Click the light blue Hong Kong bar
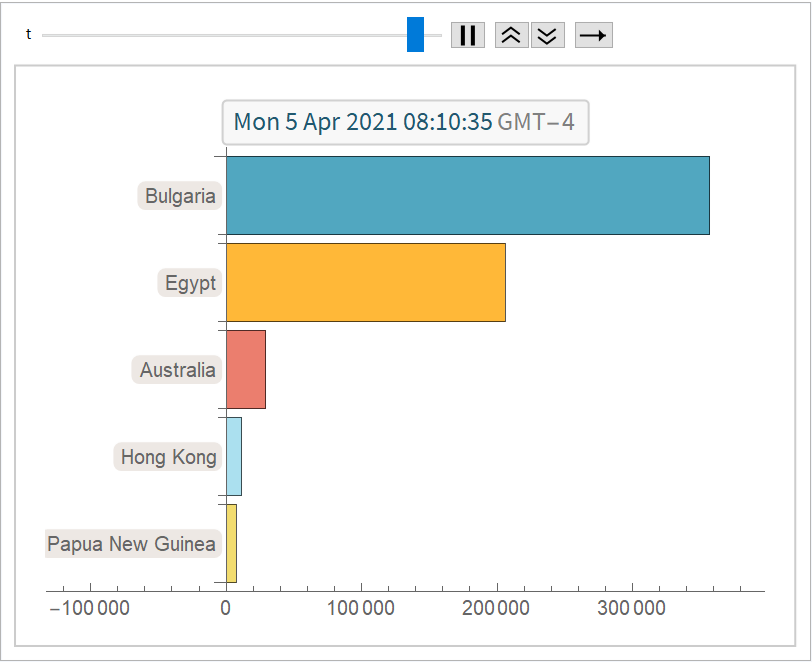The width and height of the screenshot is (812, 664). [x=234, y=456]
